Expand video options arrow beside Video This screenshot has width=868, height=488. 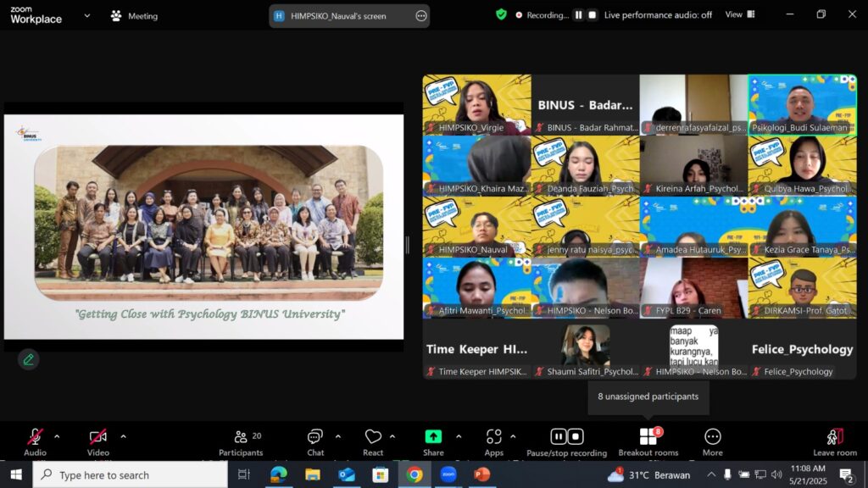[x=123, y=436]
